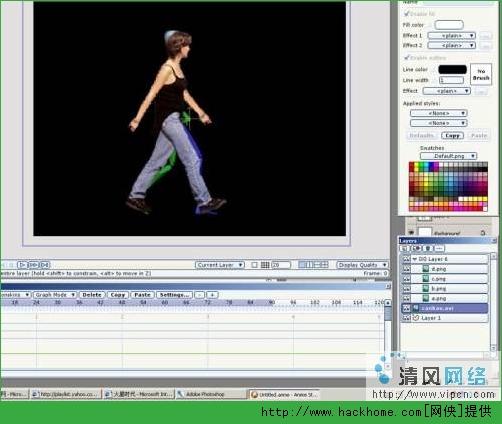Click the jump-to-end playback button
The image size is (502, 424).
[45, 265]
